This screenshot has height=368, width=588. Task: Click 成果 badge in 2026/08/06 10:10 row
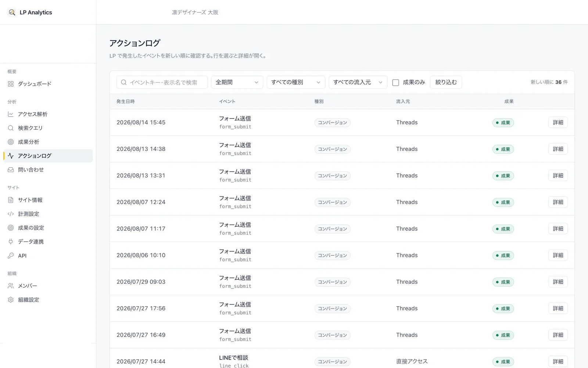coord(503,255)
